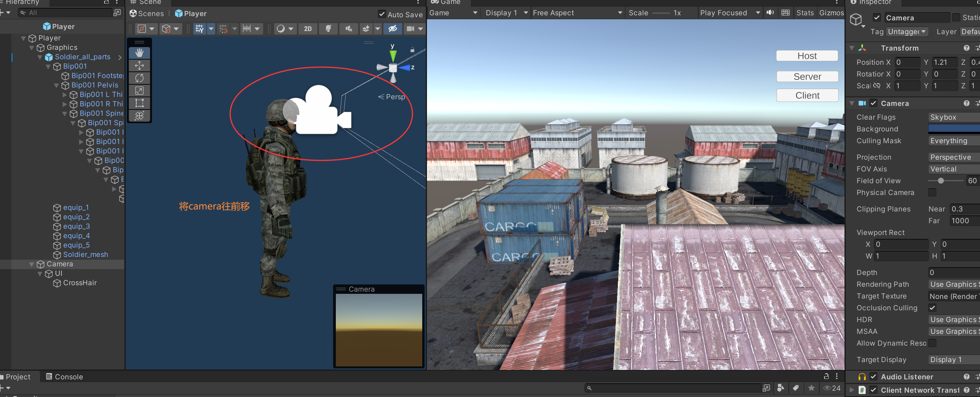Open the grid visibility dropdown arrow
Screen dimensions: 980x397
coord(211,29)
